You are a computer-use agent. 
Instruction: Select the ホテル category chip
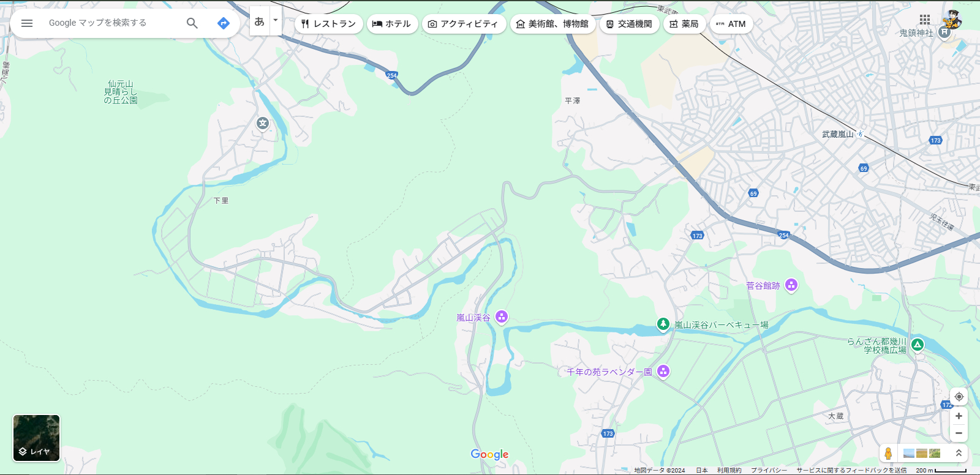click(x=392, y=24)
